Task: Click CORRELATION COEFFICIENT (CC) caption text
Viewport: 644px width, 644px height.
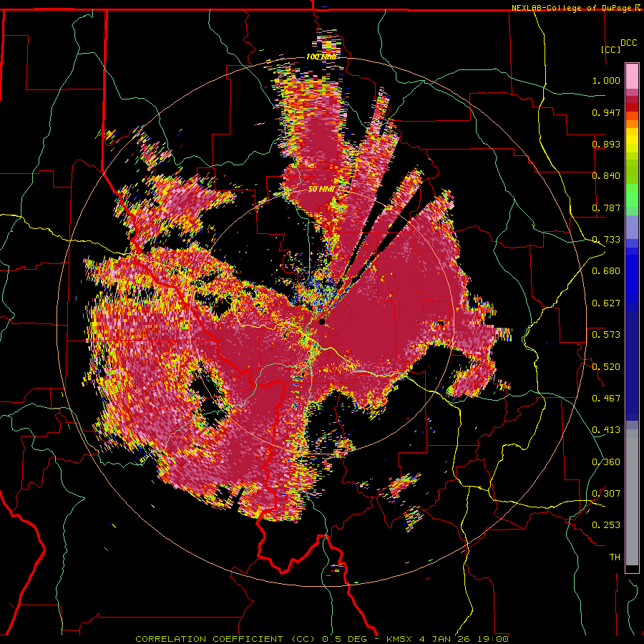Action: [225, 639]
